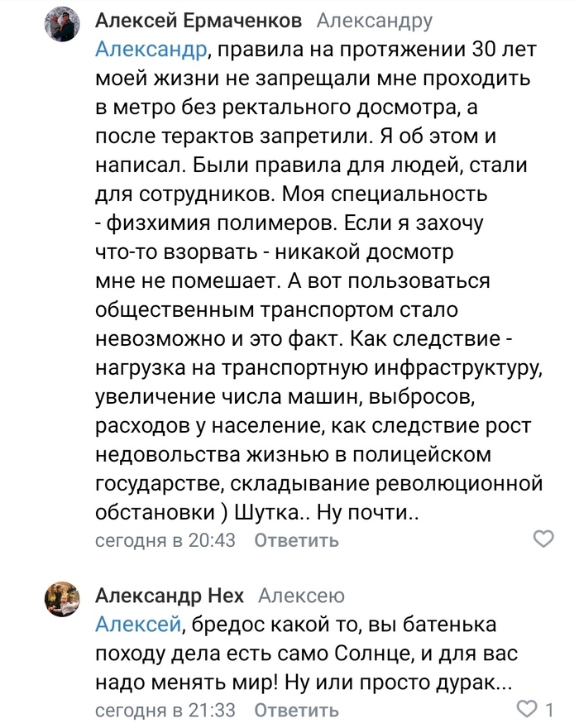Like Алексей Ермаченков's comment with the heart

[x=543, y=540]
